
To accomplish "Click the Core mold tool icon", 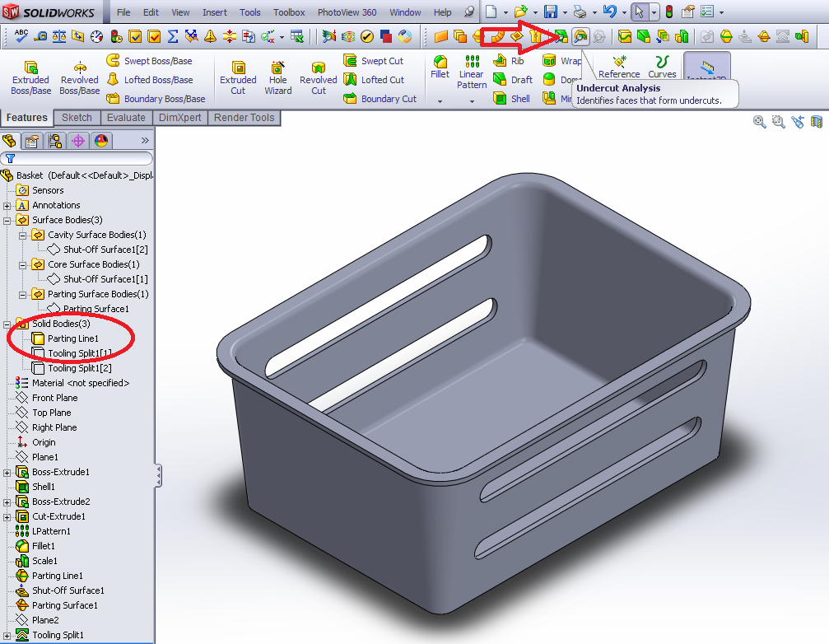I will pos(802,36).
